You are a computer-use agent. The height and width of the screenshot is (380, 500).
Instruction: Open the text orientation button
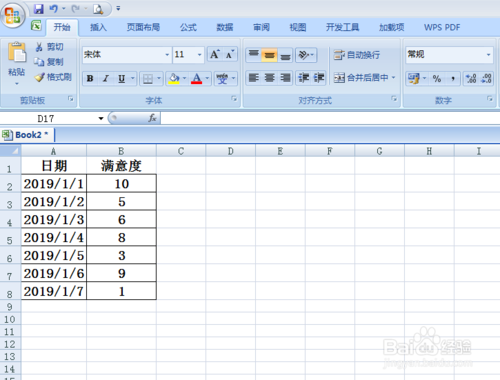tap(306, 55)
